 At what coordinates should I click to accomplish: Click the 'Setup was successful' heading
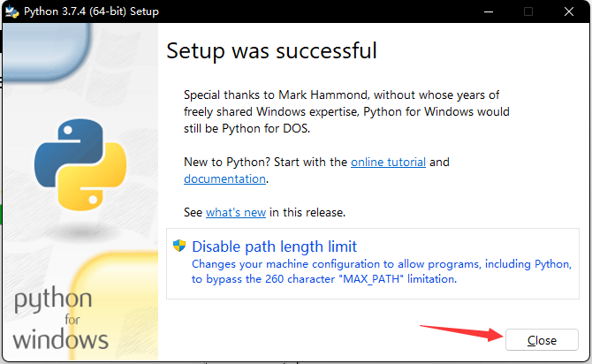(271, 50)
